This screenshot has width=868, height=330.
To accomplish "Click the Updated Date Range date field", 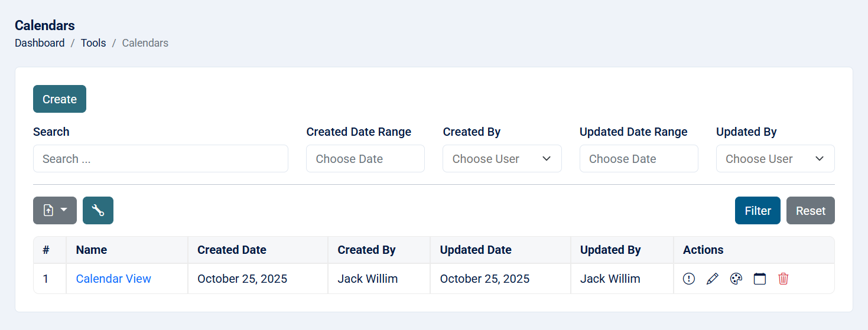I will [x=638, y=159].
